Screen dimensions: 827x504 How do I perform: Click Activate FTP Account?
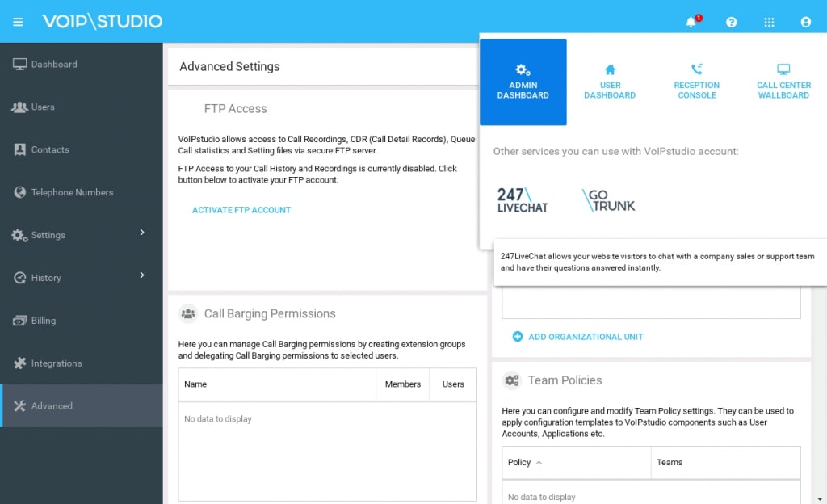click(x=241, y=210)
